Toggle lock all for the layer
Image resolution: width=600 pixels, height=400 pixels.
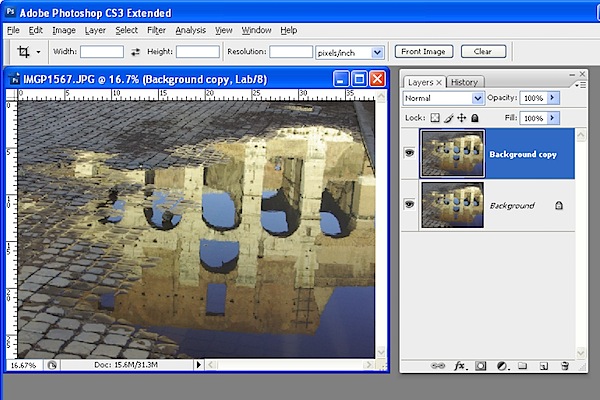(x=475, y=118)
